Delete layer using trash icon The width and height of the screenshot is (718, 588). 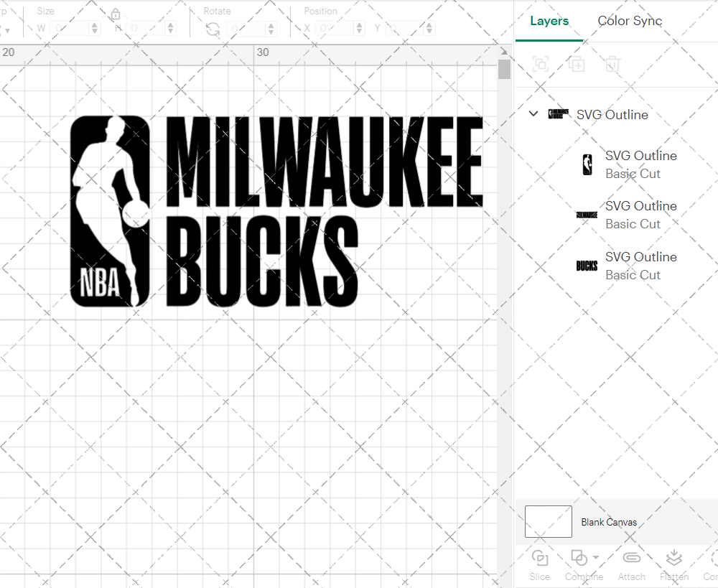pyautogui.click(x=611, y=64)
